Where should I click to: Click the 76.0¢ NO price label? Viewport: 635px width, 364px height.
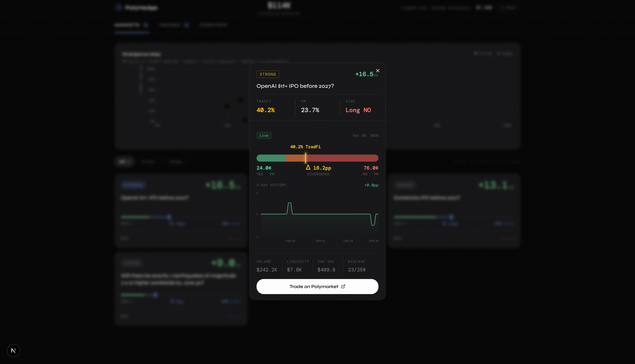pos(370,168)
